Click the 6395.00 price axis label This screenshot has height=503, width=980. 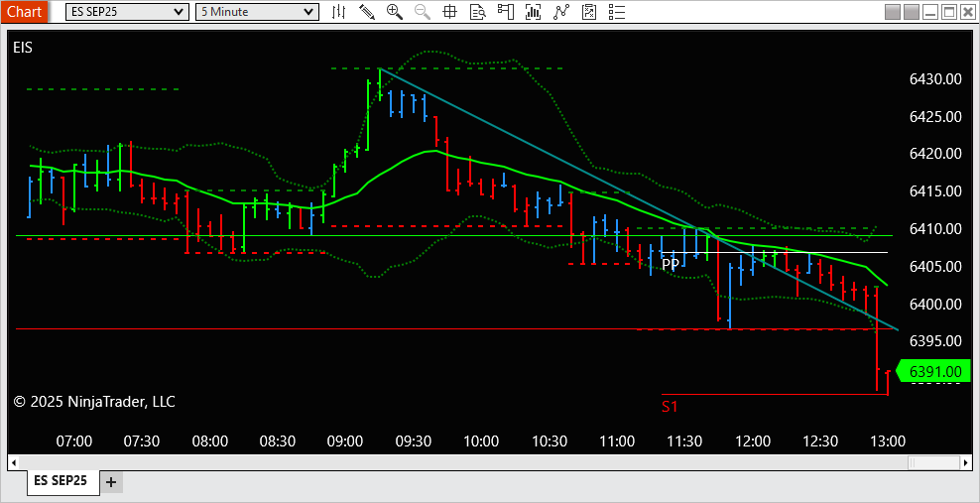pos(935,341)
